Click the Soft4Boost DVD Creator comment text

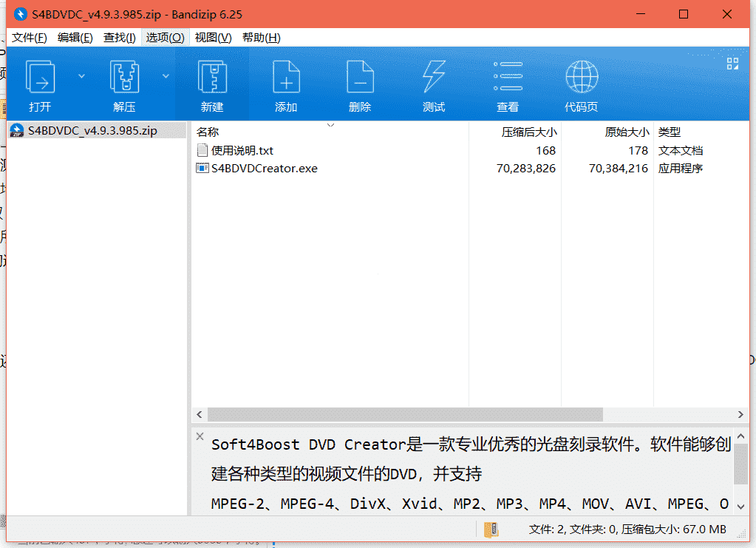point(471,473)
